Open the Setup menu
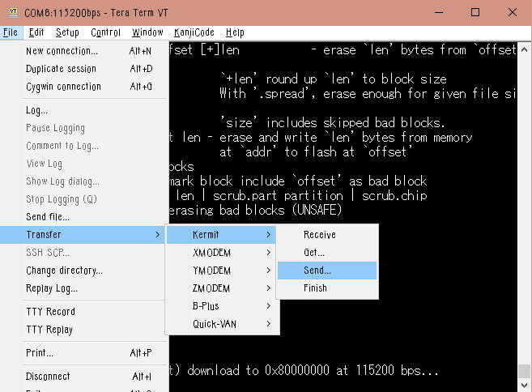Screen dimensions: 532x392 click(x=67, y=32)
